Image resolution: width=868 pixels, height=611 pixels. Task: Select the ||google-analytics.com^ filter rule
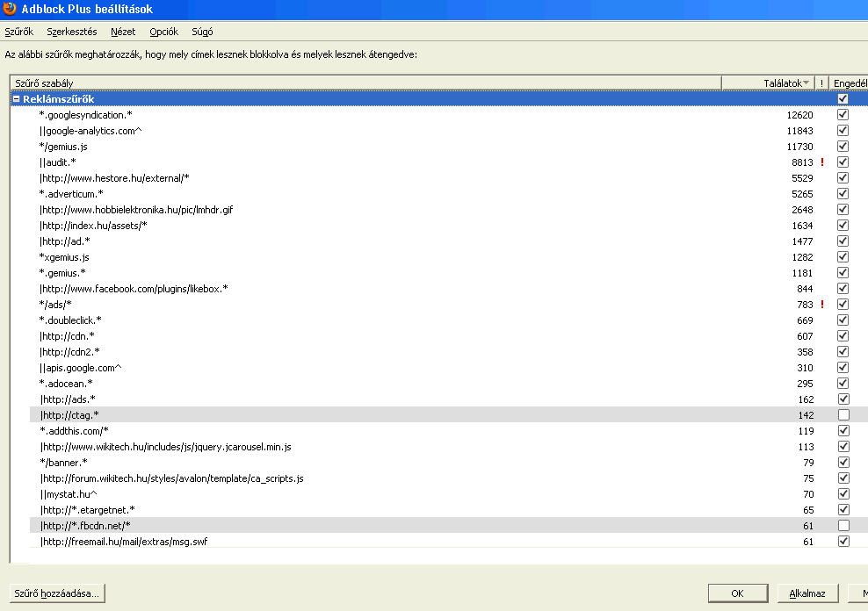coord(90,131)
